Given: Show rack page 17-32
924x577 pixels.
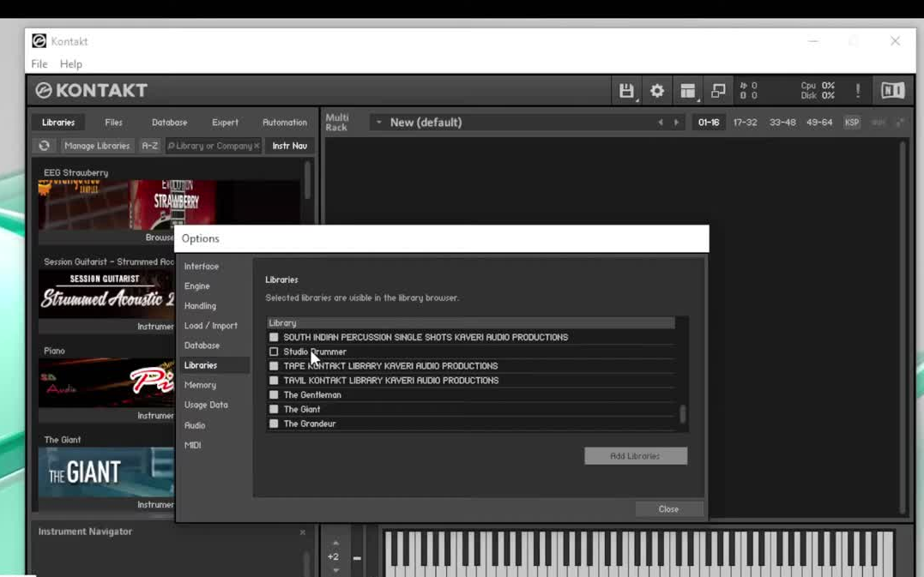Looking at the screenshot, I should [745, 123].
